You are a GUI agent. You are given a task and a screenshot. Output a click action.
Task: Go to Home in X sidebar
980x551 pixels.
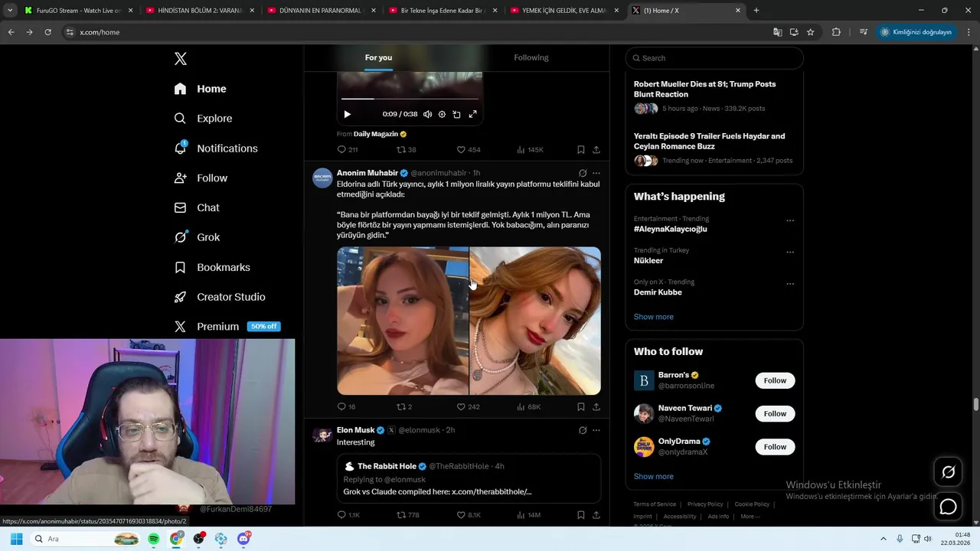tap(201, 89)
